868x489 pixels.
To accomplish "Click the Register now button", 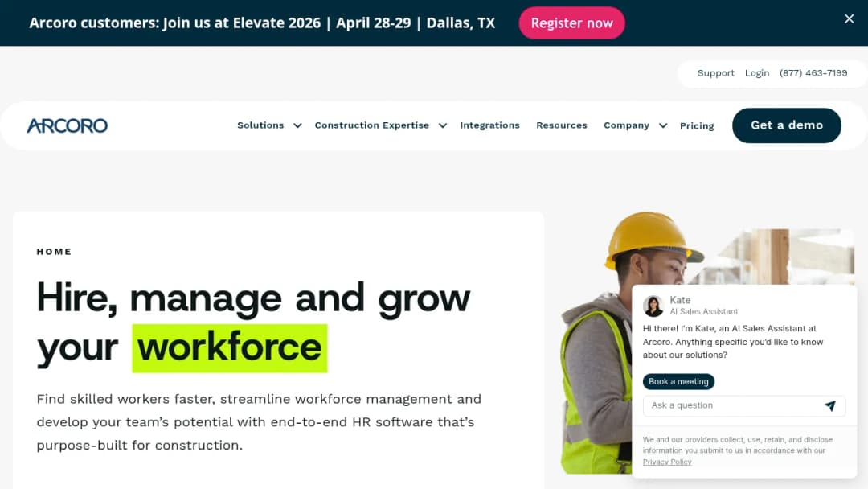I will (x=572, y=23).
